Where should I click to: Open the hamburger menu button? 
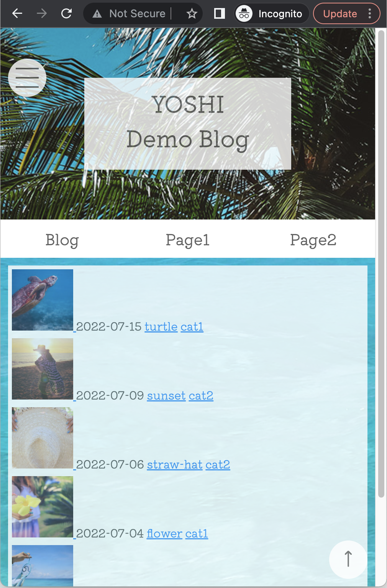point(27,78)
